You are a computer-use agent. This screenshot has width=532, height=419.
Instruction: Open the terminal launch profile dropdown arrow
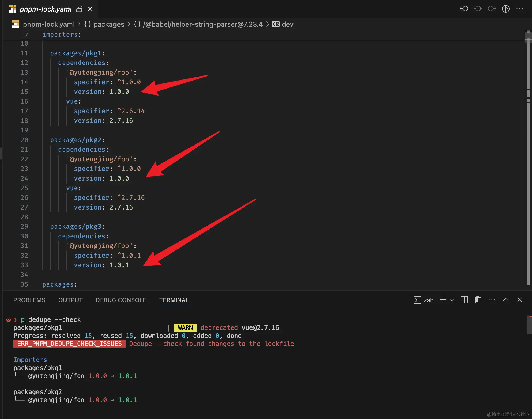pyautogui.click(x=452, y=300)
